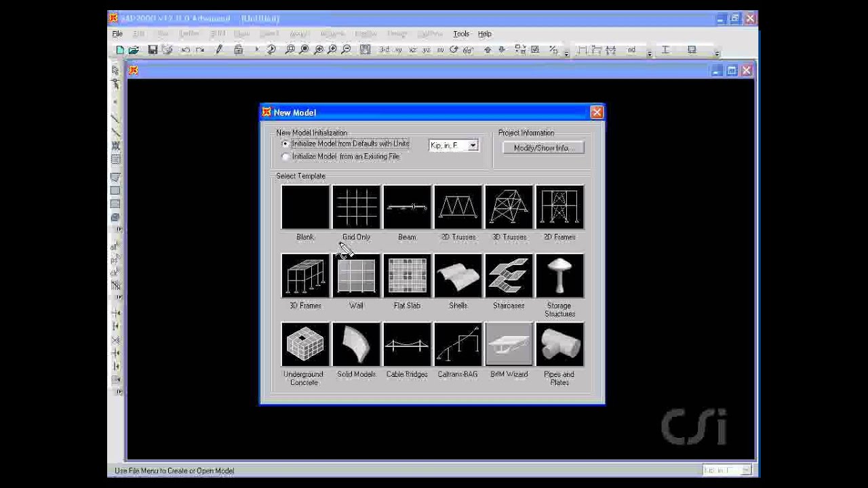Choose the Solid Models template
Screen dimensions: 868x488
click(x=356, y=344)
